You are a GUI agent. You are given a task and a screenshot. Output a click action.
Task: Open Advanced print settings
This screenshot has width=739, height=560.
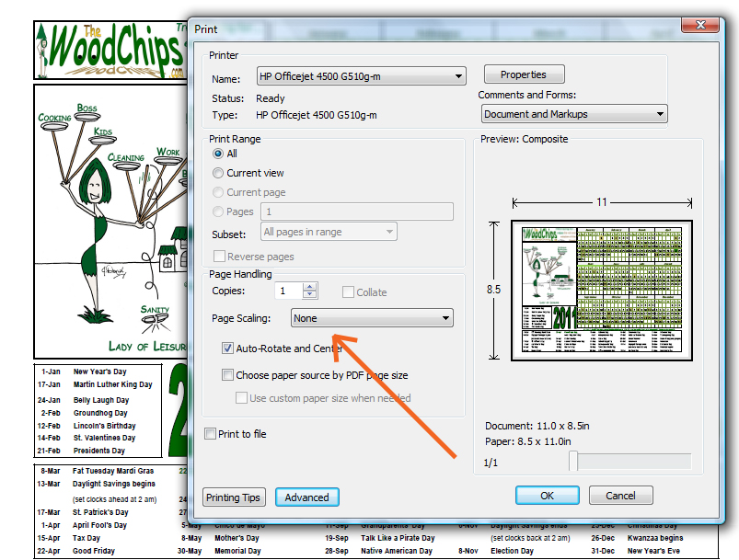click(306, 497)
